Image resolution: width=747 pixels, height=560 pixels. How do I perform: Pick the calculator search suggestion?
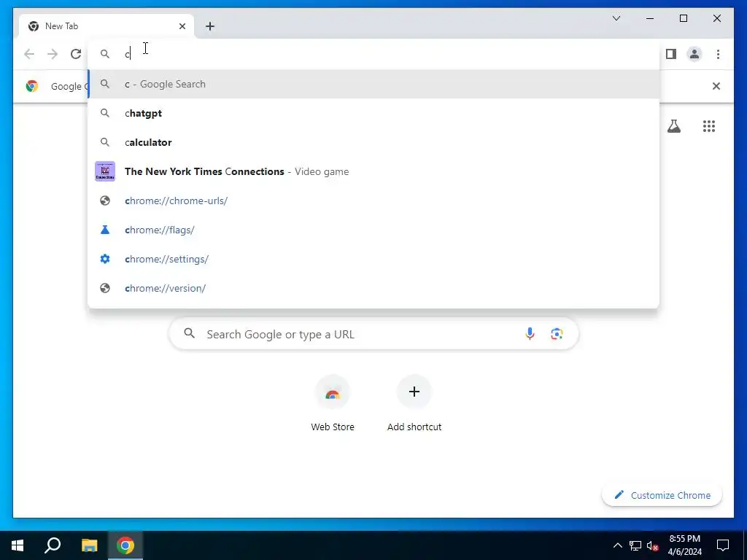374,142
